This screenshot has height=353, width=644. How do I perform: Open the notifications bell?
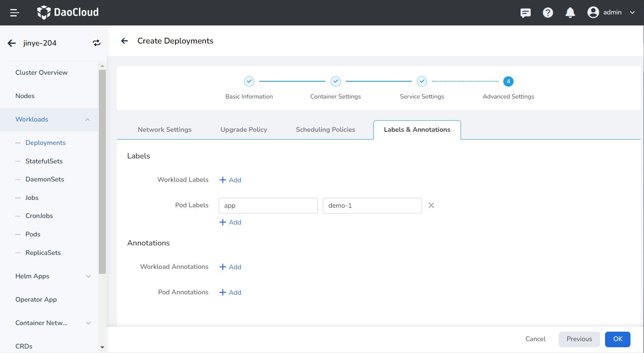pos(570,13)
